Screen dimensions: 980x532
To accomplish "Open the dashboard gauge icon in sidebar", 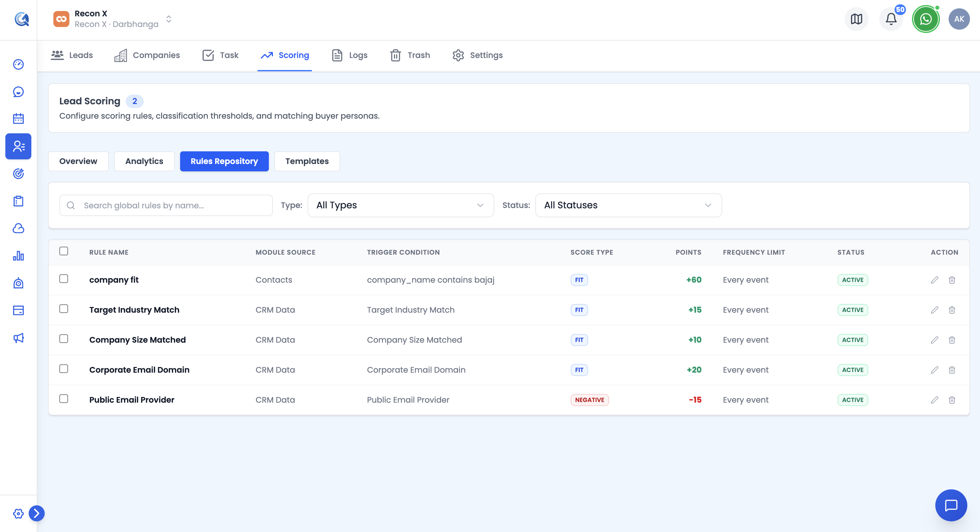I will [18, 64].
